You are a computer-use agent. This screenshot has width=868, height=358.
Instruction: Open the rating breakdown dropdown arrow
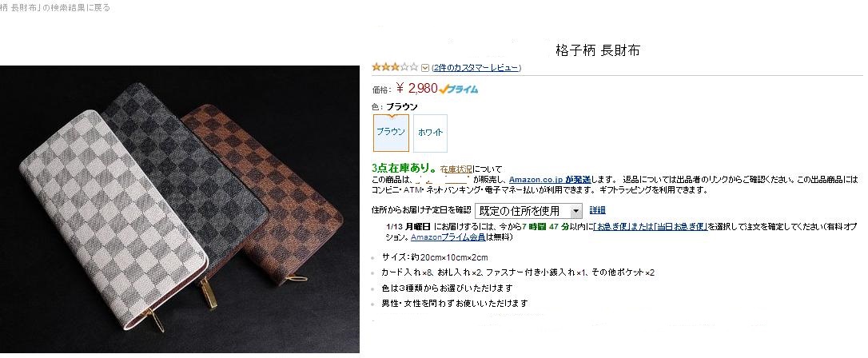(x=425, y=68)
